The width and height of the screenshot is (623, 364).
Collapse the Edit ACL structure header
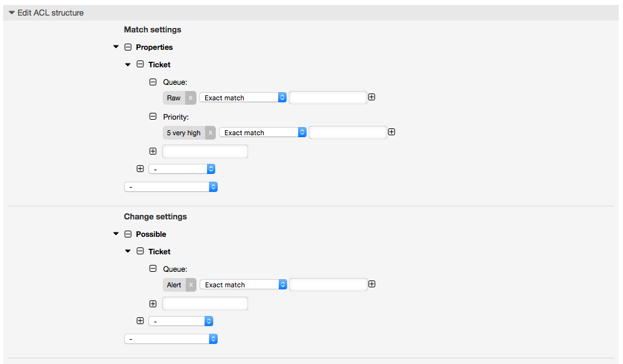11,12
